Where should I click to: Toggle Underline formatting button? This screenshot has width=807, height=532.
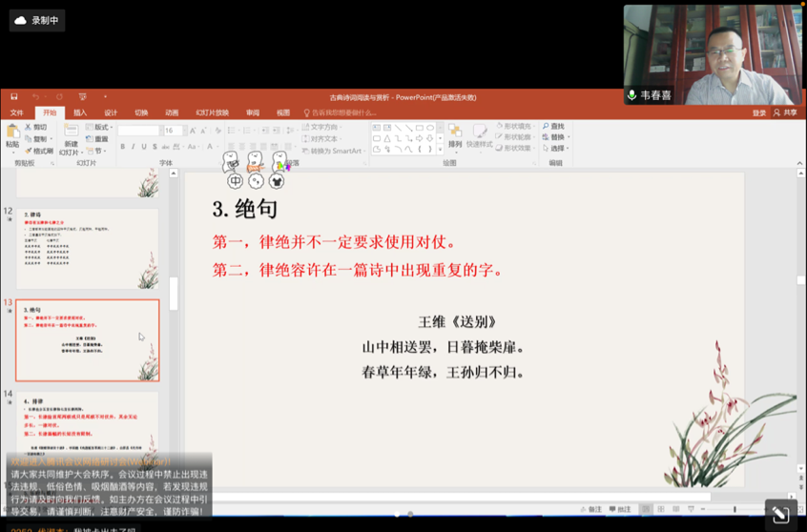click(146, 147)
